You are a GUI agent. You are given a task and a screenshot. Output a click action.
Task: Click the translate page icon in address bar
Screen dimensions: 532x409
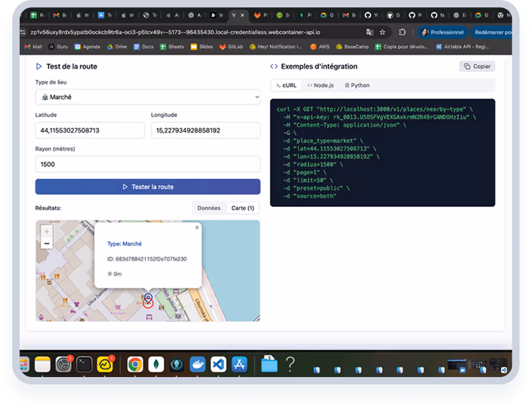(x=369, y=32)
